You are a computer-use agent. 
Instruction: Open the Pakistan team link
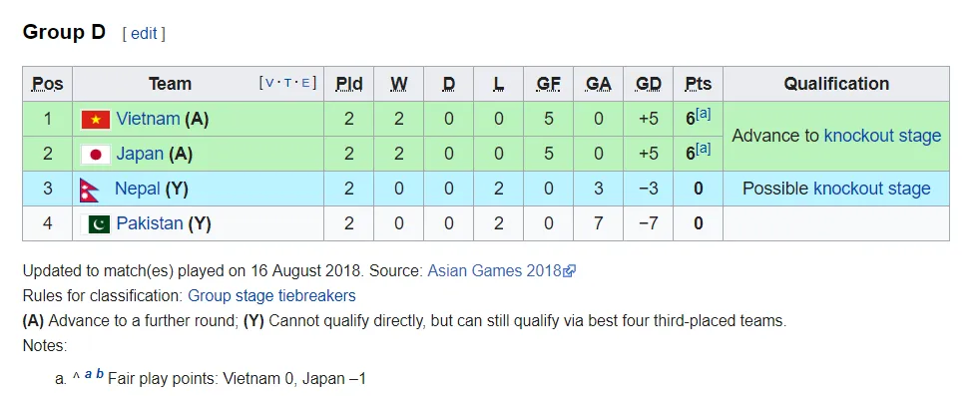click(x=150, y=223)
